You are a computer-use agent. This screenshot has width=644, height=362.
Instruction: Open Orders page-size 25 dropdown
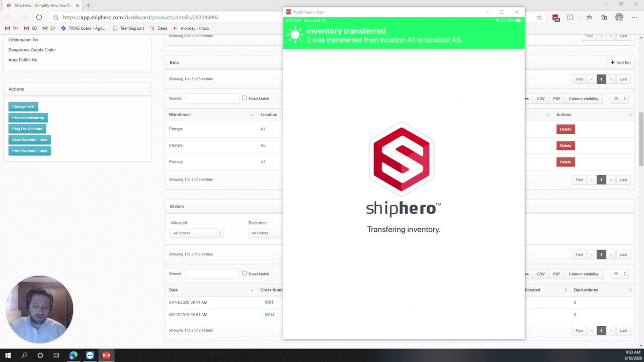[x=620, y=274]
